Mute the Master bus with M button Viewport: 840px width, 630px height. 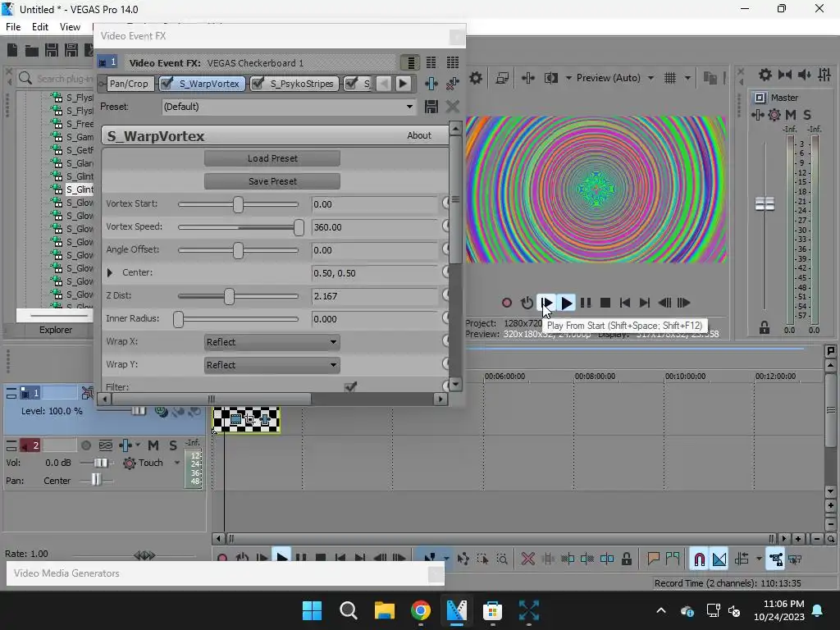(791, 115)
